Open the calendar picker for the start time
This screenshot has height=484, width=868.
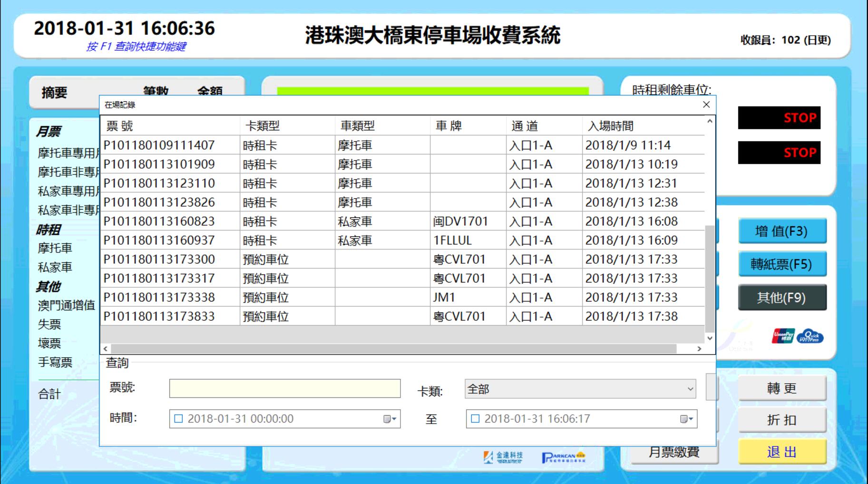391,419
